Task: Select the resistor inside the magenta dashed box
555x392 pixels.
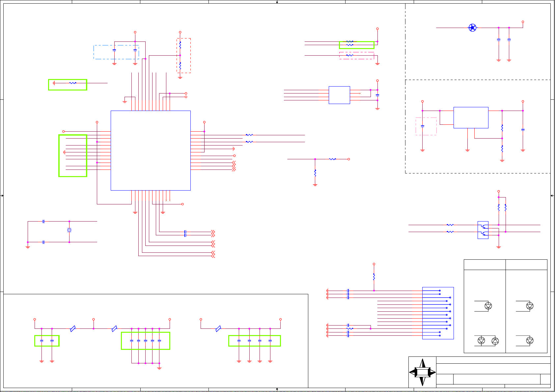Action: click(350, 55)
